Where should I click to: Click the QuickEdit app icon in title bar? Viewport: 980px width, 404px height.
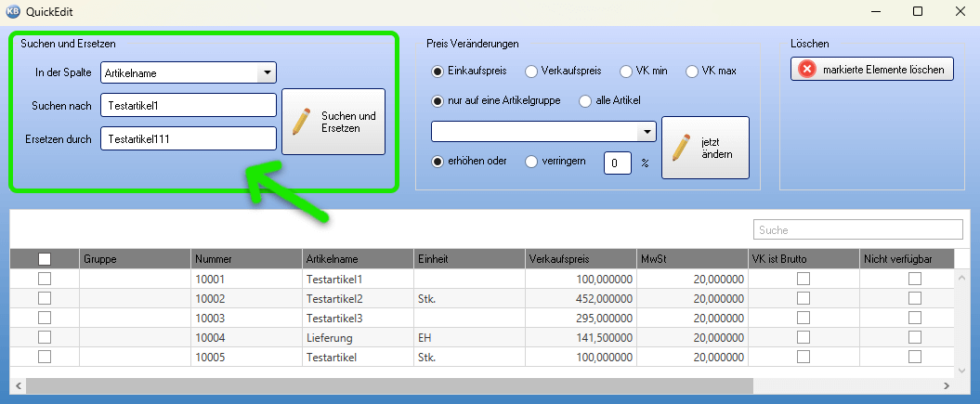tap(13, 11)
